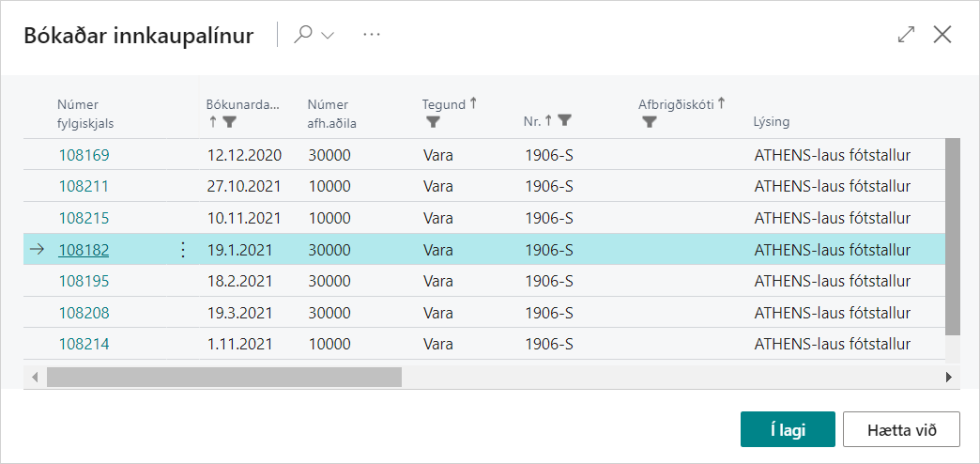The height and width of the screenshot is (464, 980).
Task: Click filter icon under Afbrigðiskóti column
Action: [x=650, y=122]
